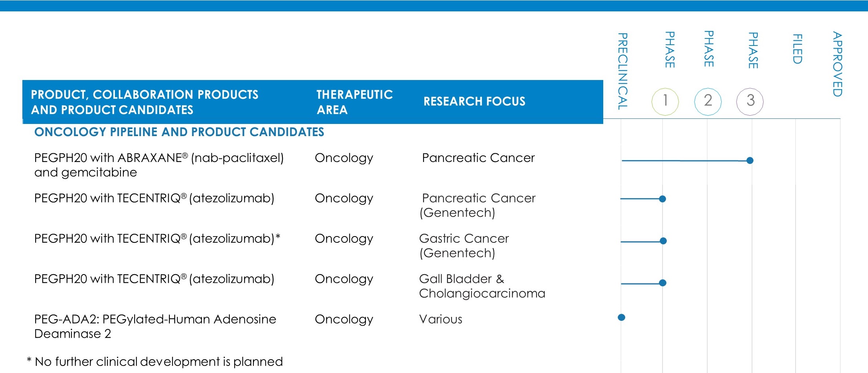The image size is (868, 373).
Task: Click the ONCOLOGY PIPELINE AND PRODUCT CANDIDATES heading
Action: (179, 132)
